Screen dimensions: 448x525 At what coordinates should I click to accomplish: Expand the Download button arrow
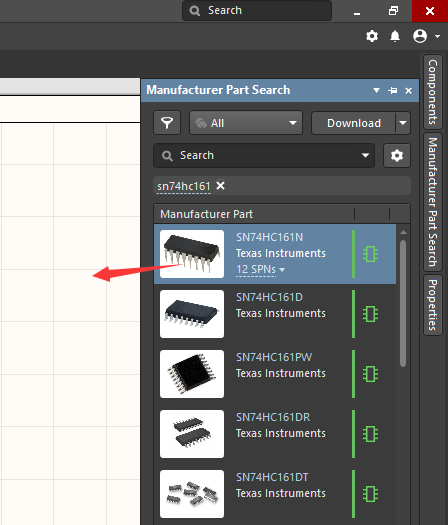pos(403,123)
